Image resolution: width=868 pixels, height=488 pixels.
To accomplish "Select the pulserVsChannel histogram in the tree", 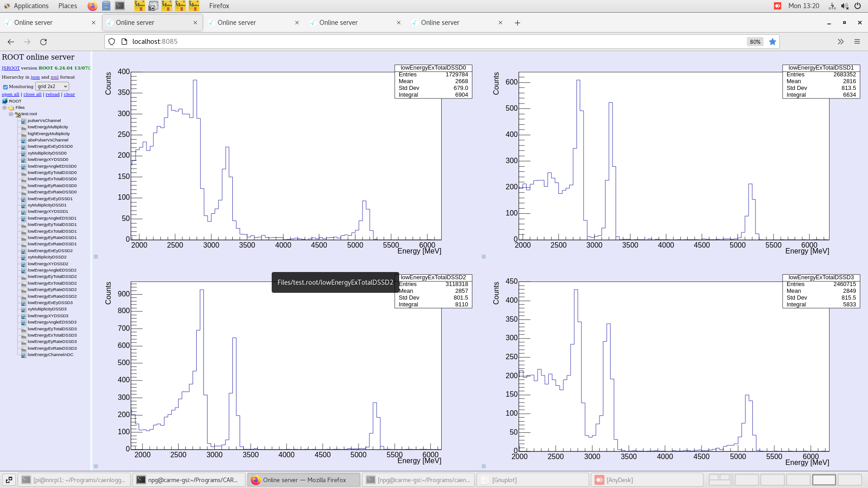I will [43, 120].
